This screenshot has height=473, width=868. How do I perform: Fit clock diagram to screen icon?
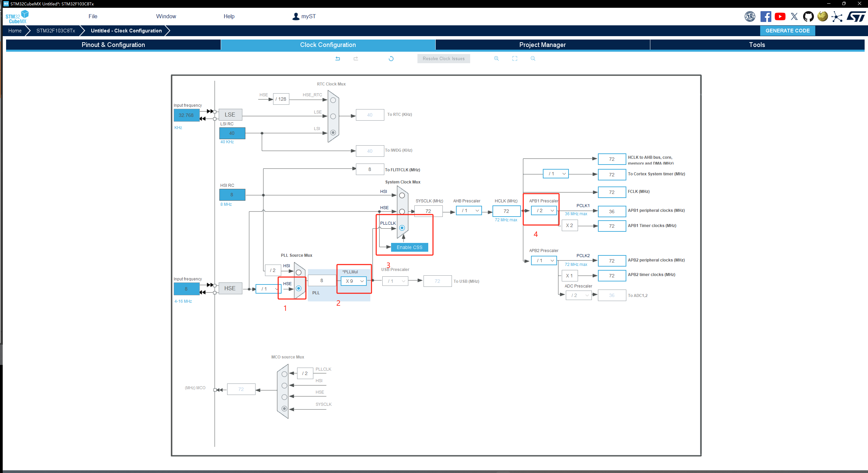click(x=514, y=58)
